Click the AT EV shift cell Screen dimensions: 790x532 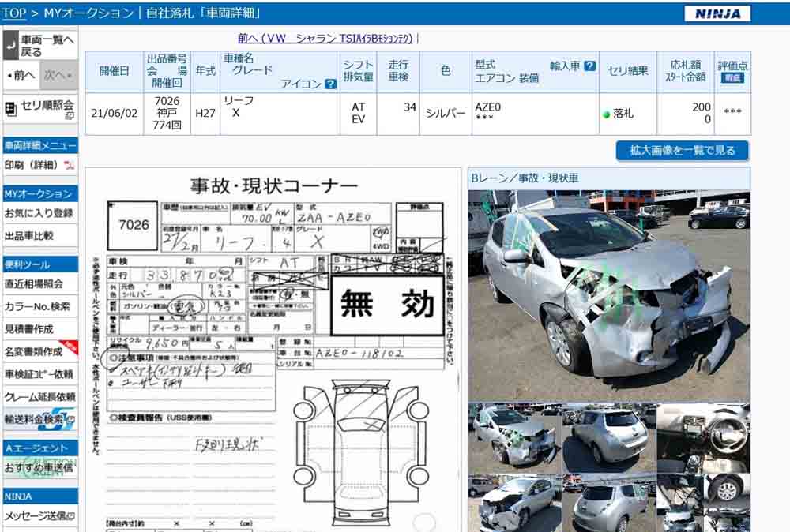click(x=358, y=113)
